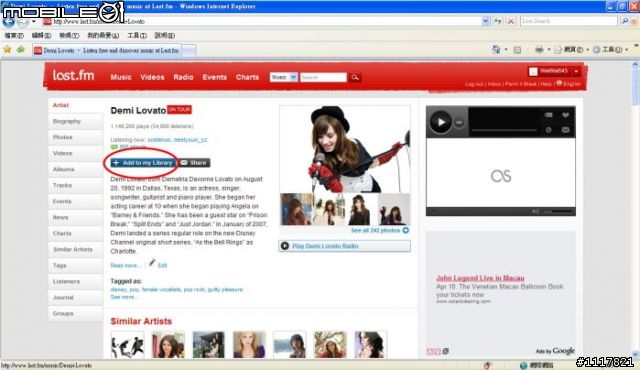Open the Music navigation item
This screenshot has height=370, width=640.
[121, 77]
